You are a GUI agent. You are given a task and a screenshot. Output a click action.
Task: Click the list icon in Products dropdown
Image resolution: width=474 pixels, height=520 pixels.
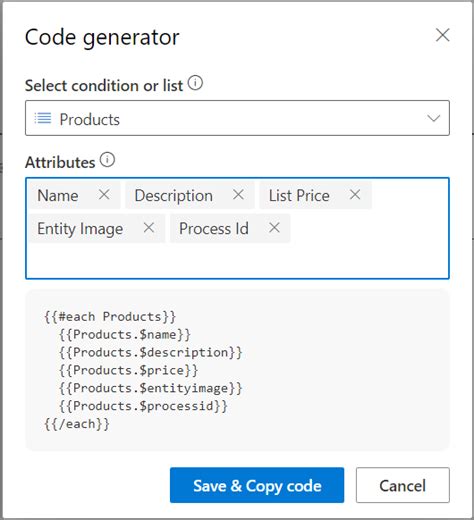pos(43,118)
